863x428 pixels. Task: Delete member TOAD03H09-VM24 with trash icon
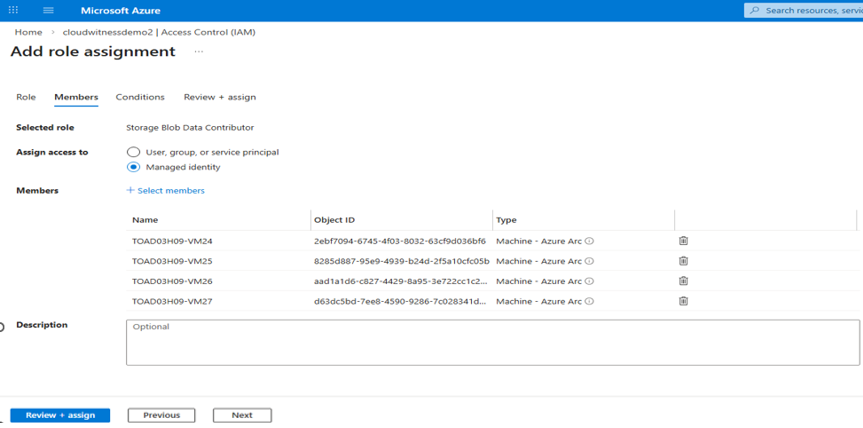click(683, 240)
